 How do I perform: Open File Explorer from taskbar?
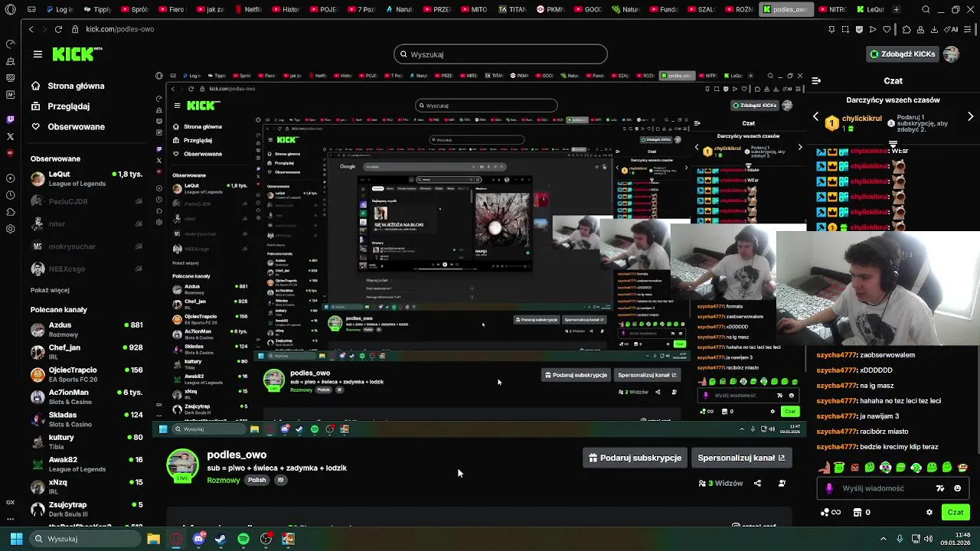154,539
